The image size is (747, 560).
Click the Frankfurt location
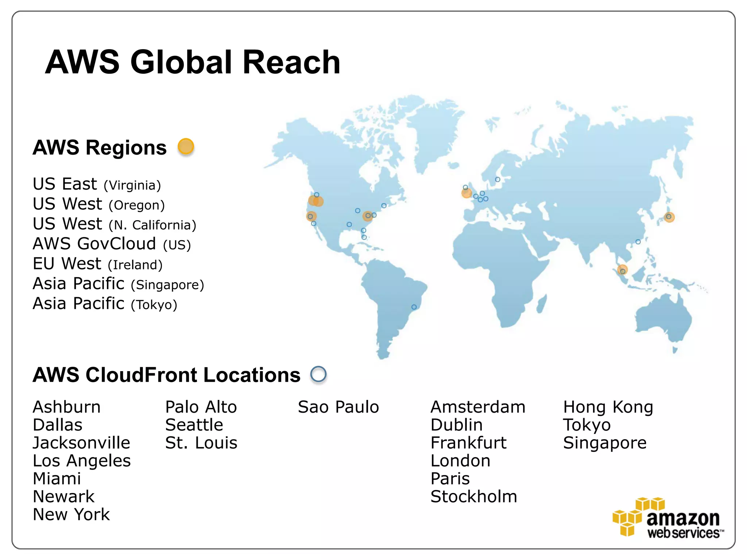coord(469,443)
